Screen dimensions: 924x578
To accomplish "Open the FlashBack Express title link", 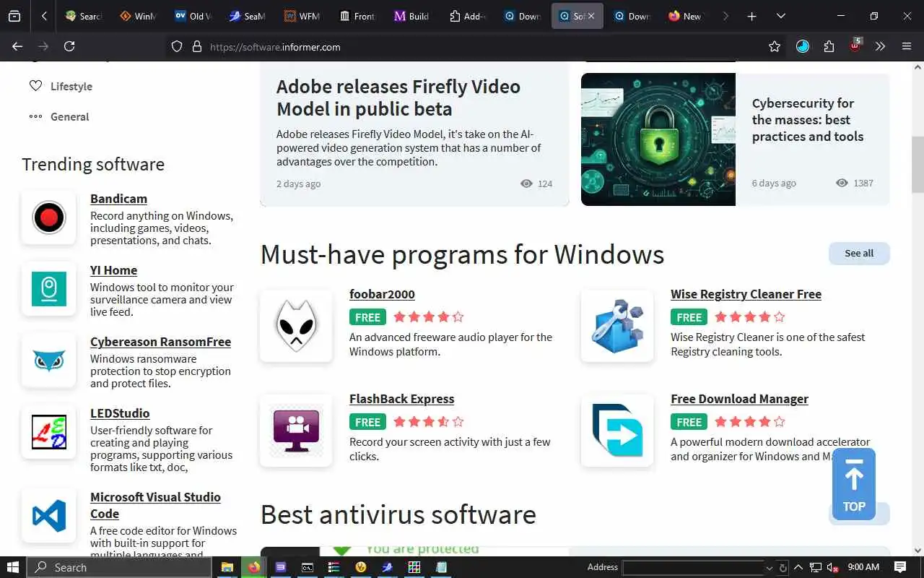I will (x=401, y=399).
